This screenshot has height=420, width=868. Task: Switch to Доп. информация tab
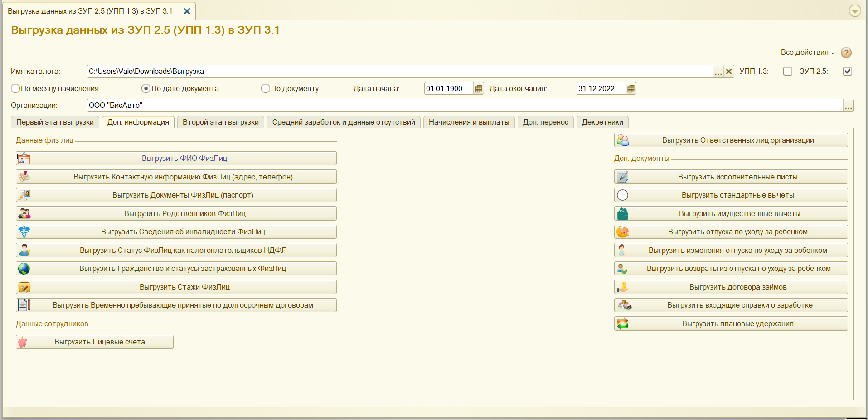click(138, 122)
